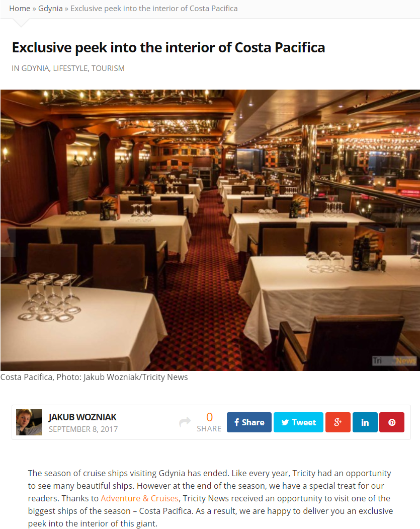Image resolution: width=420 pixels, height=529 pixels.
Task: Pin the article with the Pinterest icon
Action: pos(392,422)
